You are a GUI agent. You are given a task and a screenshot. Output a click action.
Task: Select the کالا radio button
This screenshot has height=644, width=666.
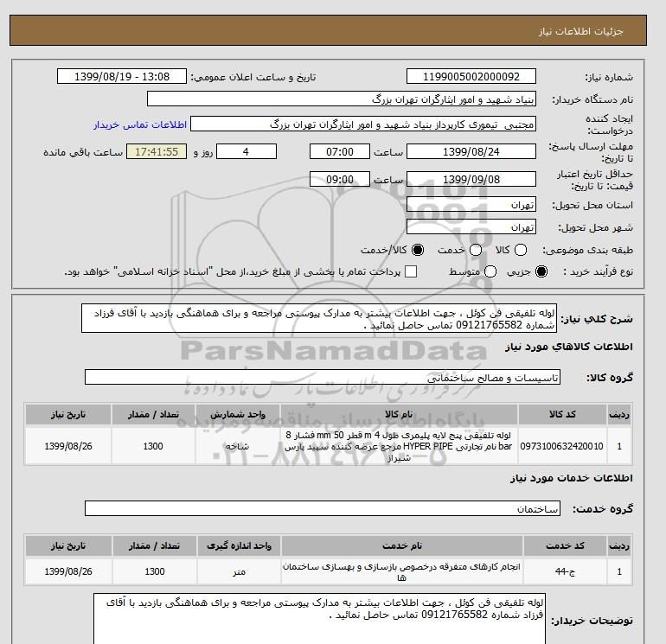pyautogui.click(x=521, y=250)
